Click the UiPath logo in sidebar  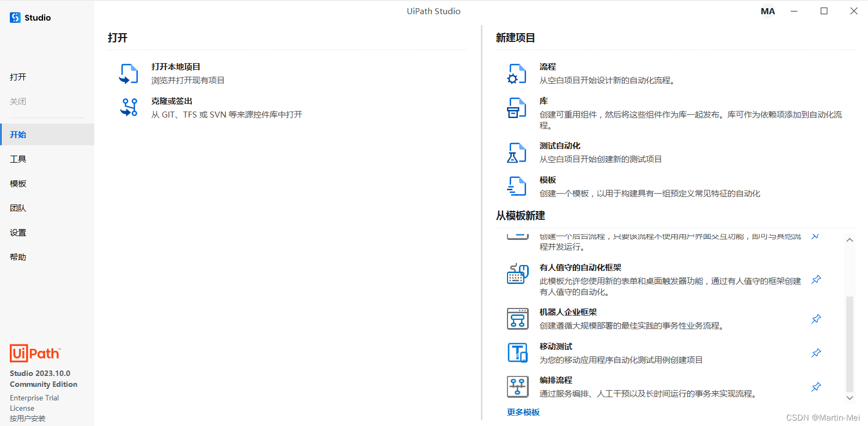tap(35, 354)
